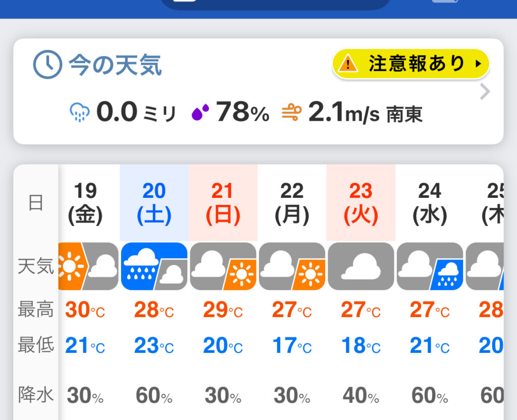Tap the 30°C high temperature for the 19th
Screen dimensions: 517x420
pyautogui.click(x=85, y=310)
